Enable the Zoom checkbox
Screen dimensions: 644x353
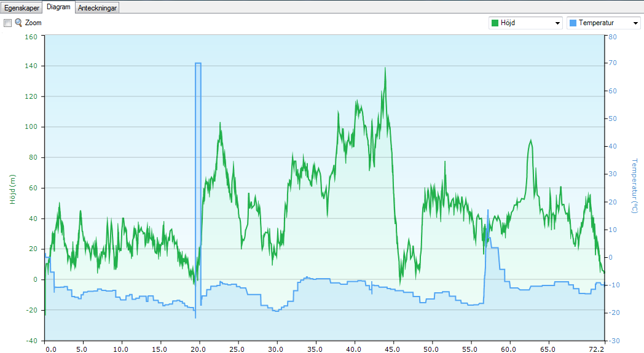coord(8,23)
